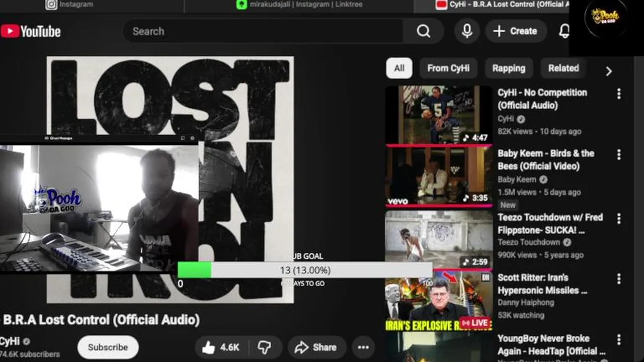Image resolution: width=644 pixels, height=362 pixels.
Task: Focus the YouTube search field
Action: 263,31
